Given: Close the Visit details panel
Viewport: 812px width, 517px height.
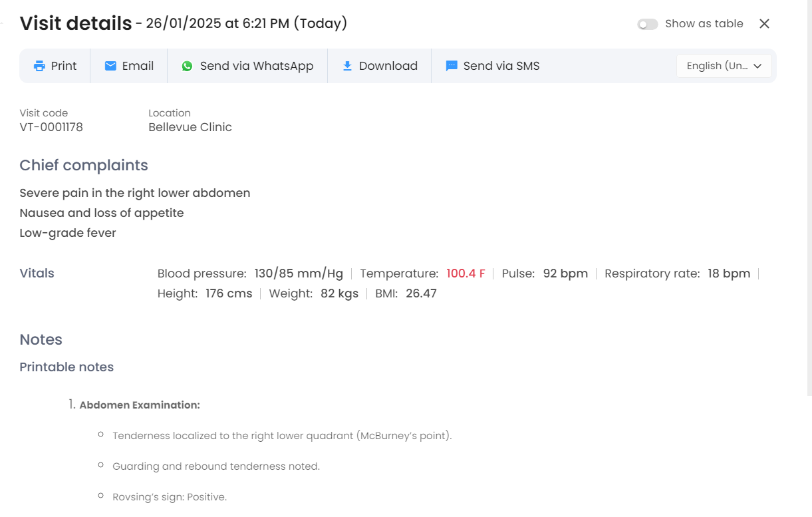Looking at the screenshot, I should click(764, 24).
